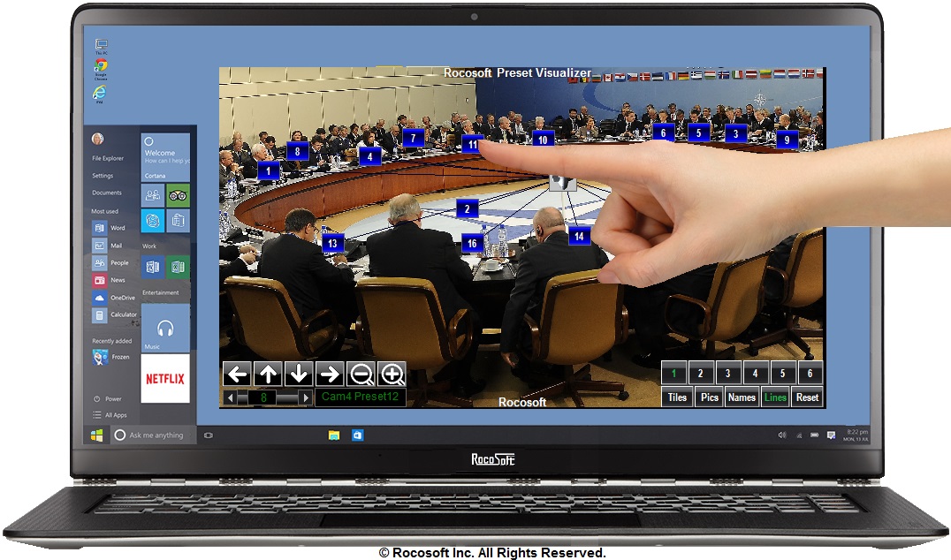
Task: Switch to camera 6 button
Action: pos(810,374)
